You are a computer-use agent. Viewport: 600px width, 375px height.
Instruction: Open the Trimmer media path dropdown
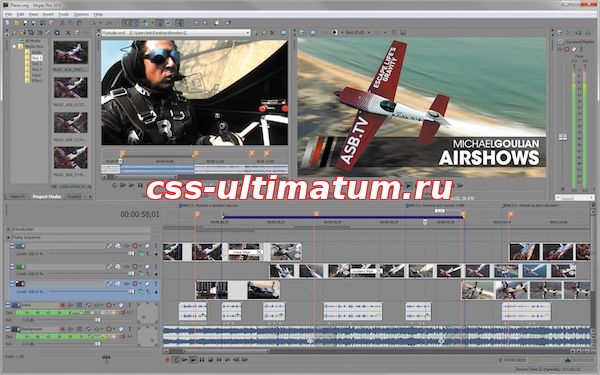pyautogui.click(x=248, y=33)
